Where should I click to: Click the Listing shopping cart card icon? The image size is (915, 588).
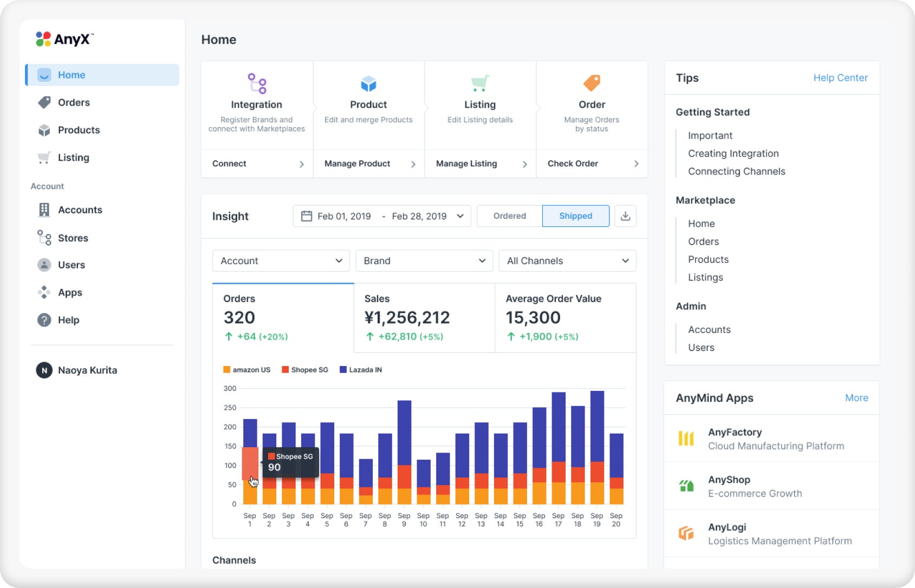point(479,83)
